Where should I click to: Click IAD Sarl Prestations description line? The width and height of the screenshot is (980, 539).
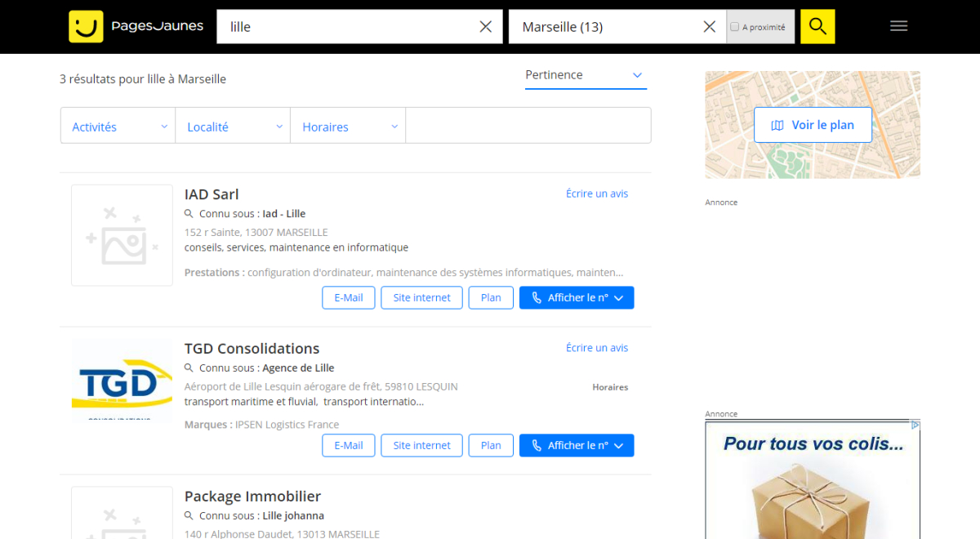(x=403, y=273)
